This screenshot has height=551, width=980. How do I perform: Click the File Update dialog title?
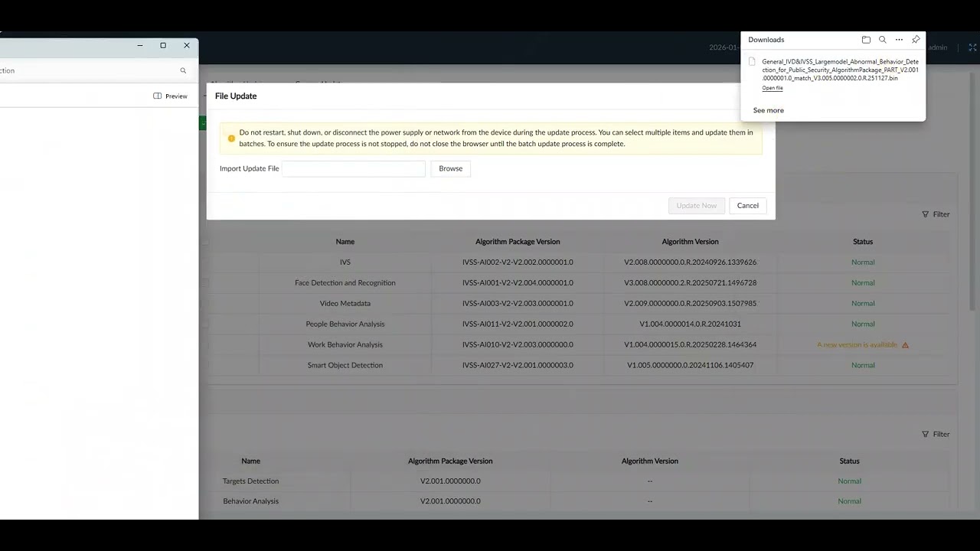[x=236, y=96]
